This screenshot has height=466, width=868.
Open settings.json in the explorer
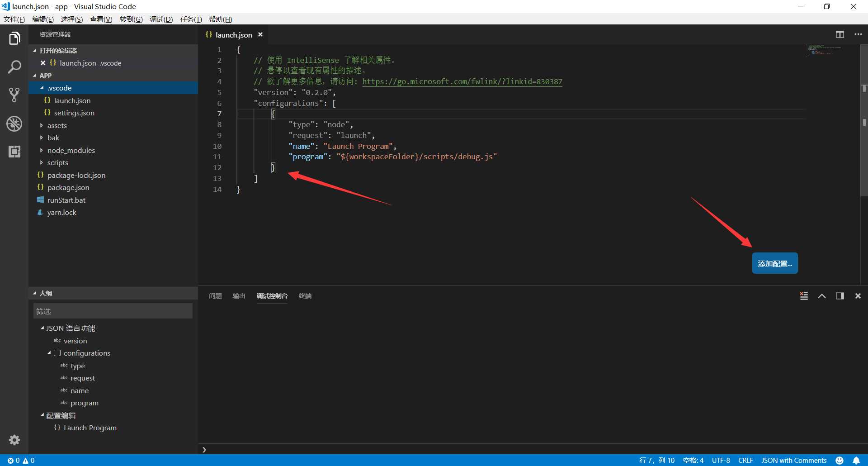[113, 113]
